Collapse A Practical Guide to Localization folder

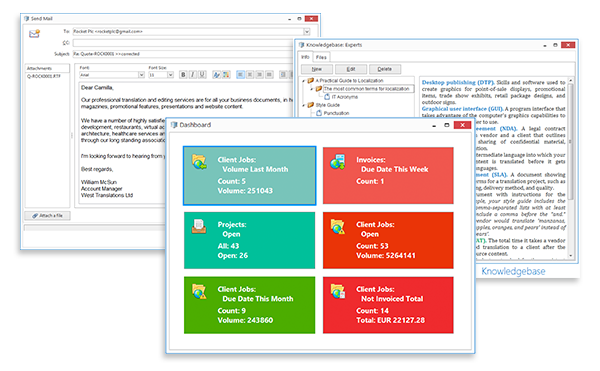304,81
